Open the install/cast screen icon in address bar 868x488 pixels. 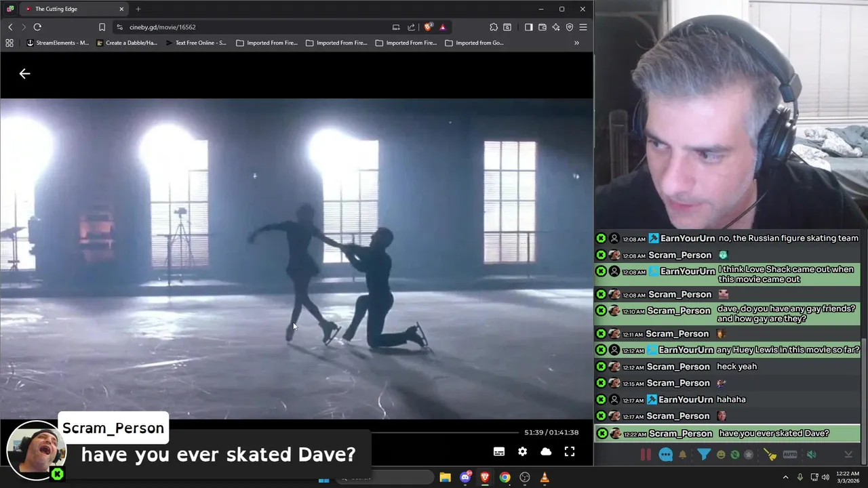tap(396, 27)
